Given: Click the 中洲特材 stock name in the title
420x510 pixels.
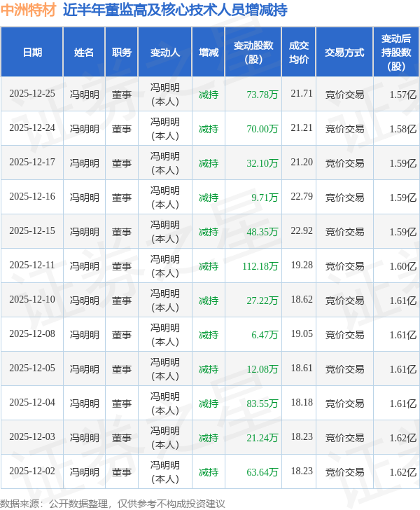Looking at the screenshot, I should (28, 10).
